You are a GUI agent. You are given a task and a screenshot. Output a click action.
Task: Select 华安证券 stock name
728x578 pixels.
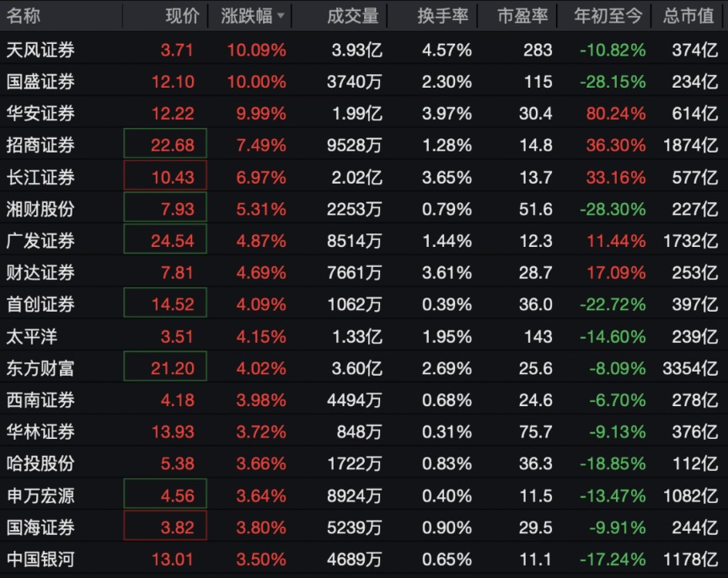click(40, 113)
